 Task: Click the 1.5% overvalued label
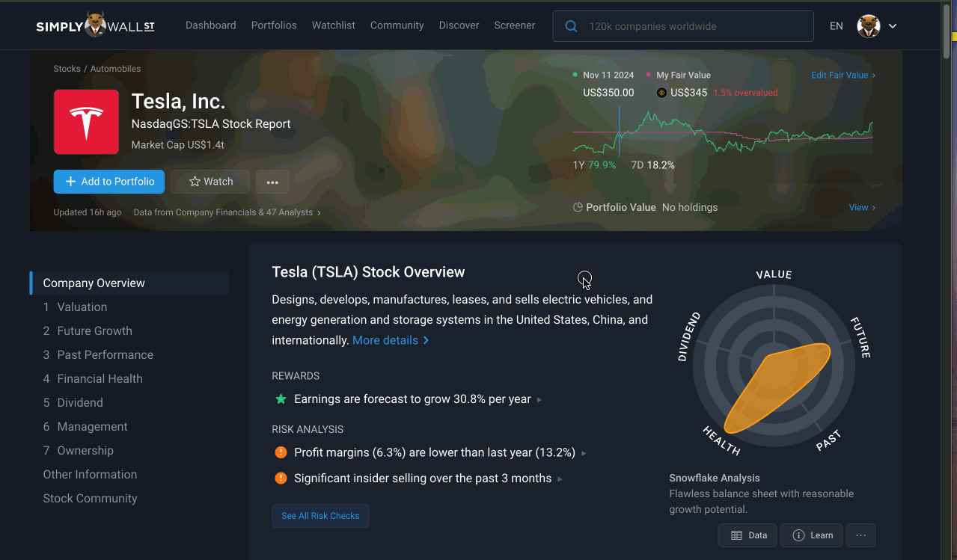[x=745, y=93]
